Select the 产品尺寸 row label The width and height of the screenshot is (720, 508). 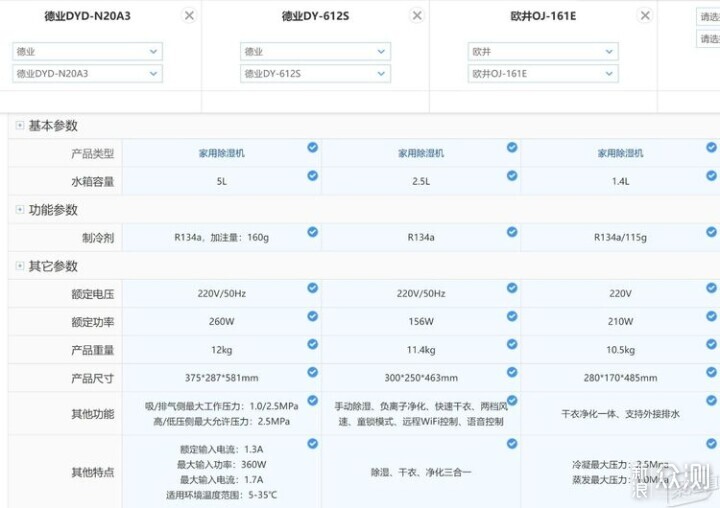click(93, 378)
